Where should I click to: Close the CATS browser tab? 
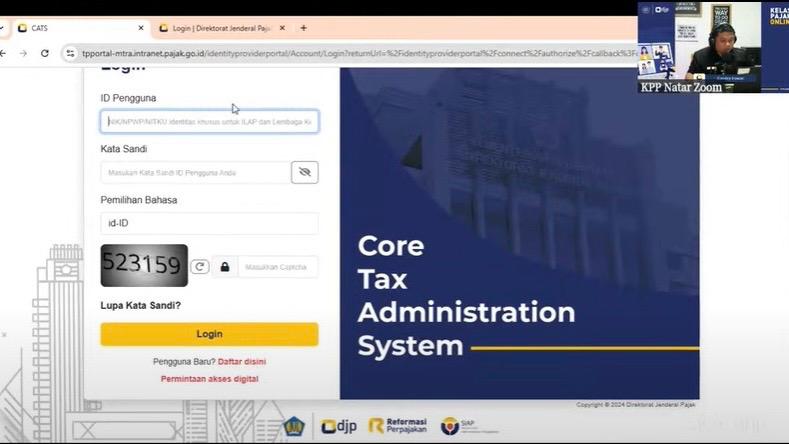tap(139, 28)
